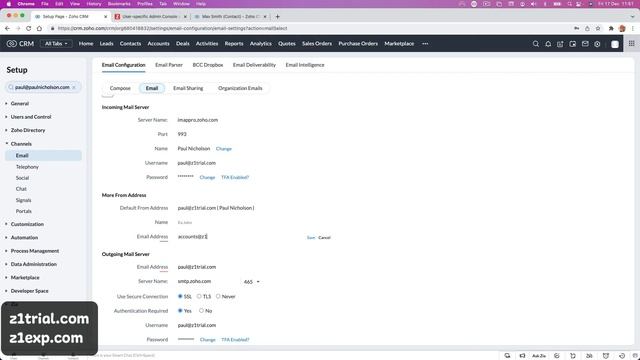Click the Ask Zia icon in bottom bar
Screen dimensions: 640x360
pyautogui.click(x=539, y=356)
